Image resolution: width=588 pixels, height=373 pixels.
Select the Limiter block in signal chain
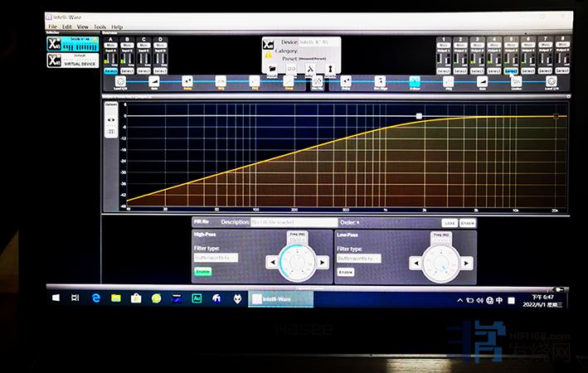click(x=516, y=81)
